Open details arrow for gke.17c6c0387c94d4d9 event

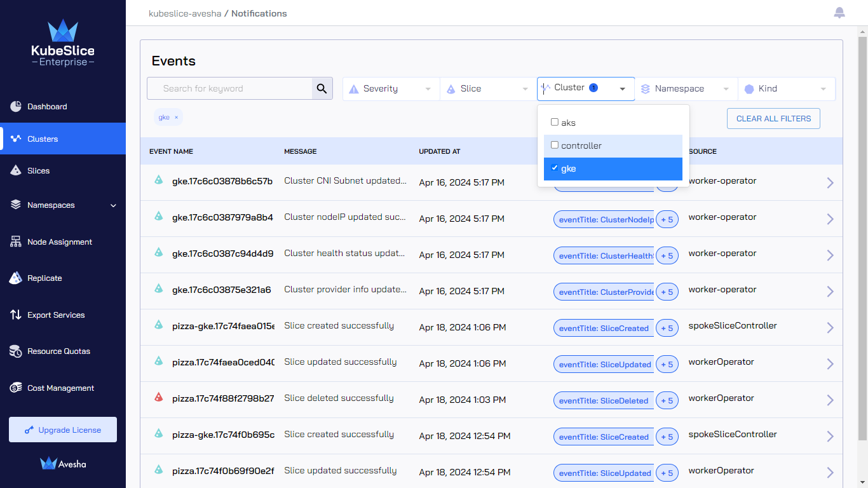click(x=830, y=255)
